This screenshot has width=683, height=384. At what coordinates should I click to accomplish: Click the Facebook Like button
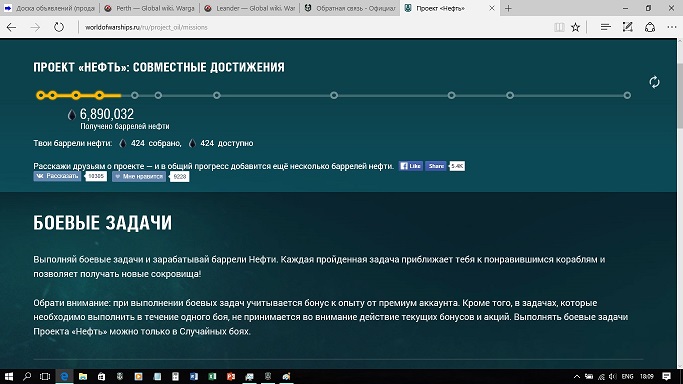click(410, 166)
